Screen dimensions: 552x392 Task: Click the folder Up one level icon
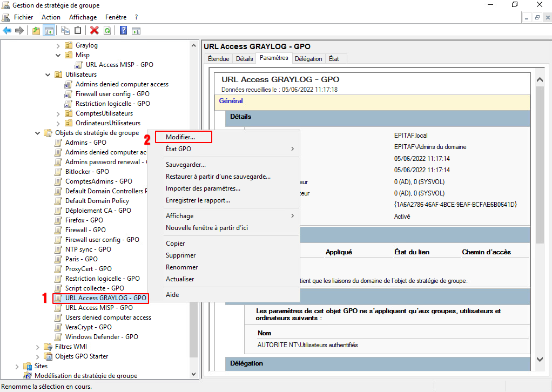click(x=36, y=31)
